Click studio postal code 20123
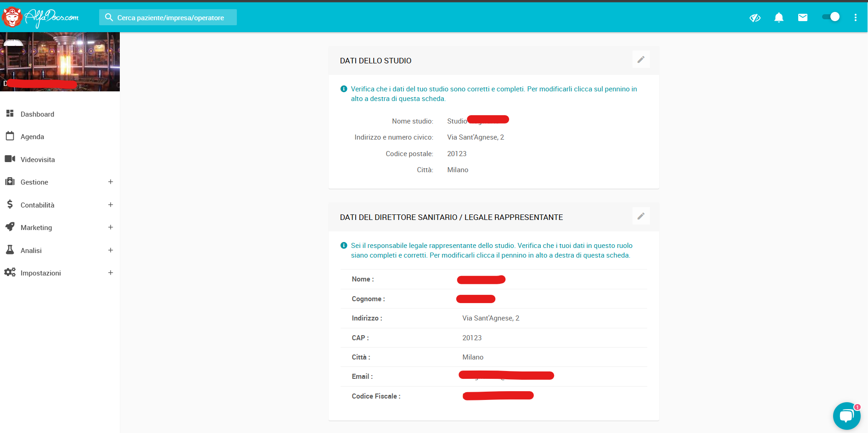 pyautogui.click(x=457, y=154)
